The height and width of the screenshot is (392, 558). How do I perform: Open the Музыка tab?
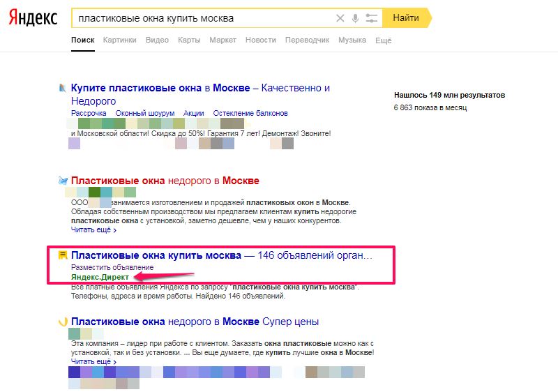352,40
